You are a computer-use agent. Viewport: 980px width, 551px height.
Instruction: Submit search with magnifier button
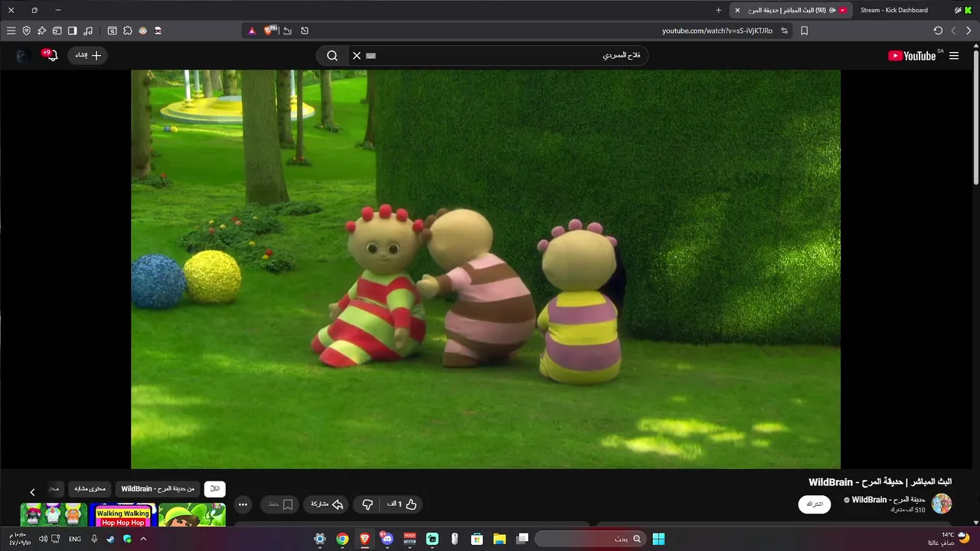332,55
